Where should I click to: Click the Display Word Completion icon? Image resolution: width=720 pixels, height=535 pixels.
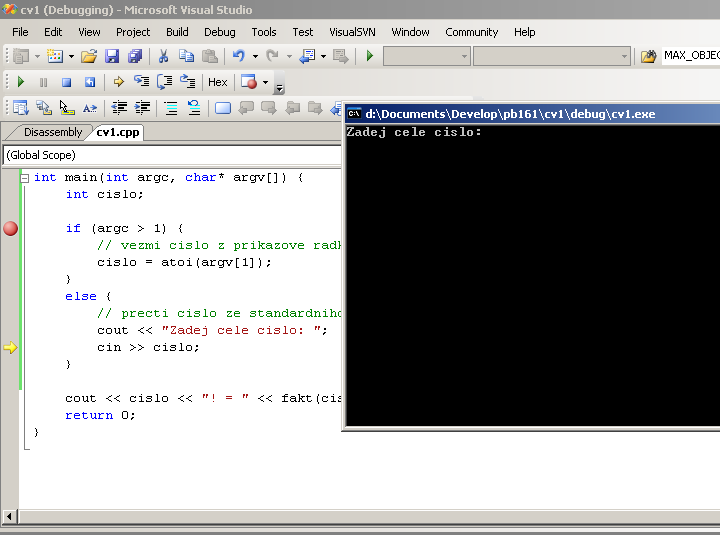point(90,108)
